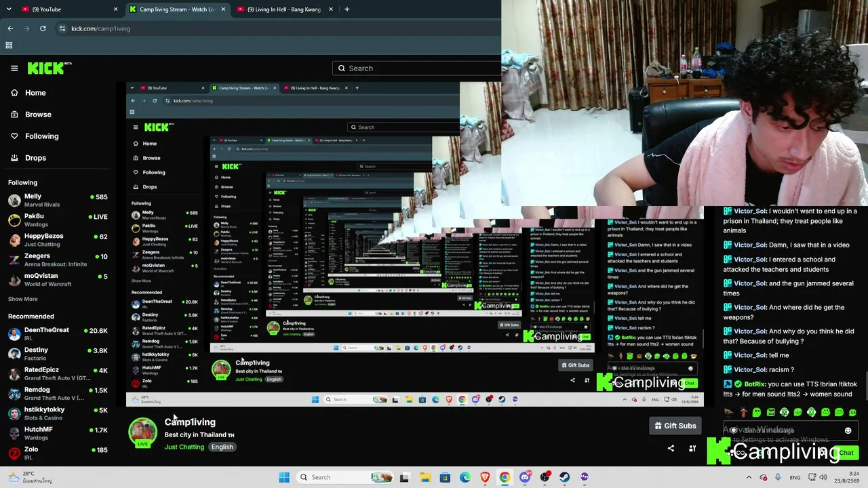Screen dimensions: 868x488
Task: Close the Living In Hell tab
Action: click(331, 9)
